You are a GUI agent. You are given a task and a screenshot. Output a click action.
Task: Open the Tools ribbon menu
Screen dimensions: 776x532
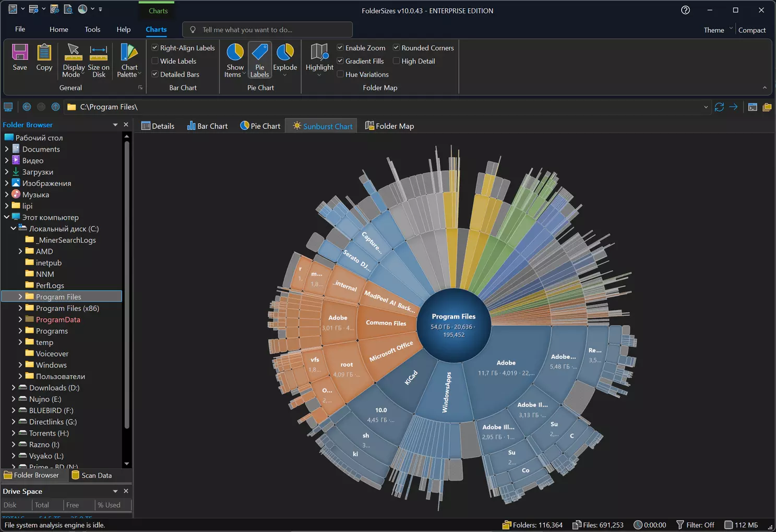coord(92,30)
